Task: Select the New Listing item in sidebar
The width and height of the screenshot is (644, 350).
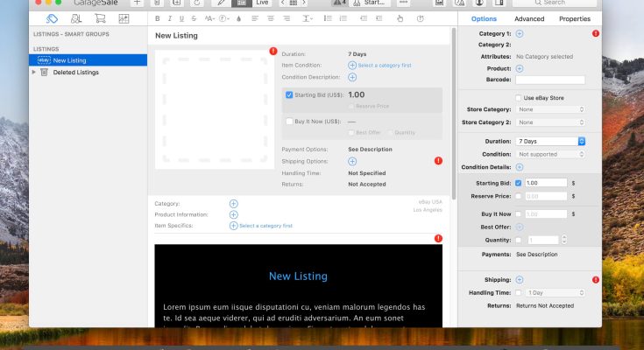Action: [x=69, y=60]
